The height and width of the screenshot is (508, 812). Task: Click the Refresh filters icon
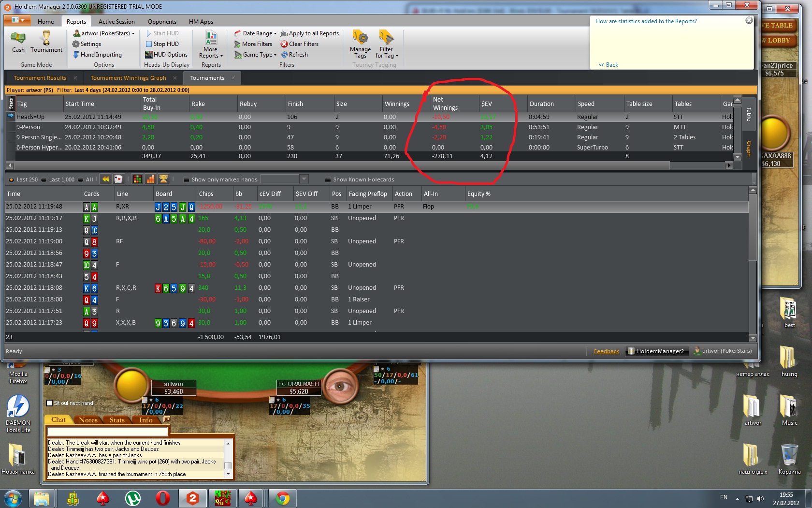click(284, 55)
